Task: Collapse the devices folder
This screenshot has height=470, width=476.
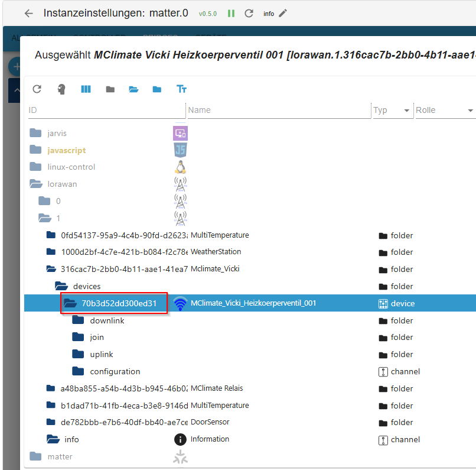Action: point(61,286)
